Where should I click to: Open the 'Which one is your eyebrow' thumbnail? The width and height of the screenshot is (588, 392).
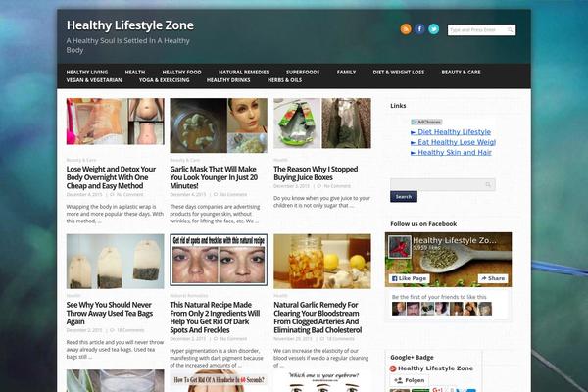point(322,381)
